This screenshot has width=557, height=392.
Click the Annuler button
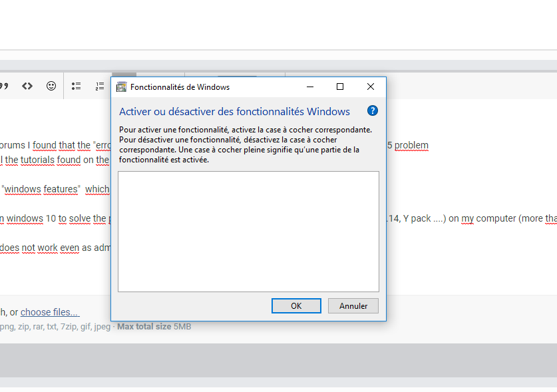tap(353, 306)
